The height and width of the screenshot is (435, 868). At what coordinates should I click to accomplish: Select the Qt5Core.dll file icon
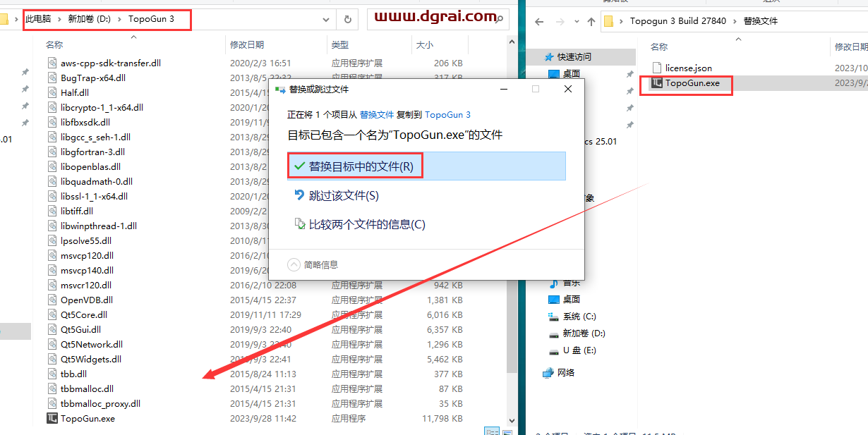(x=52, y=314)
